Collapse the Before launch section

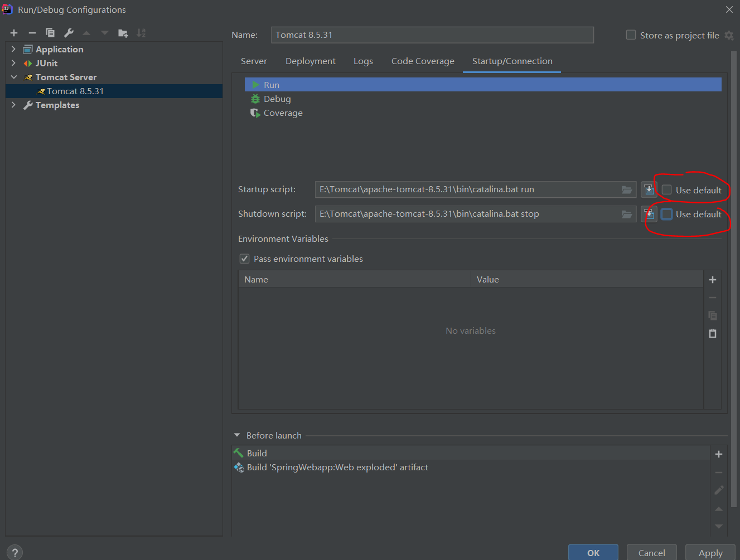tap(237, 435)
